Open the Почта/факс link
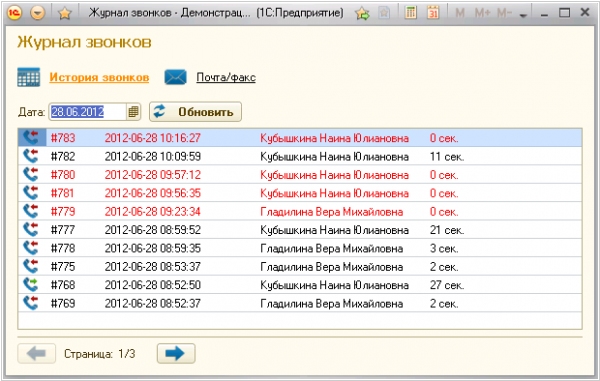This screenshot has width=600, height=381. [x=226, y=77]
